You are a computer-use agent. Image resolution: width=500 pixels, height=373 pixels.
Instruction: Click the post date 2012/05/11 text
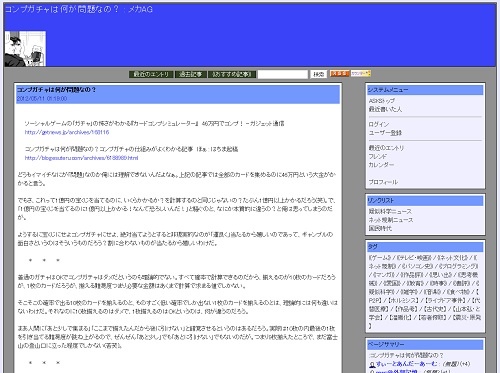[x=42, y=99]
